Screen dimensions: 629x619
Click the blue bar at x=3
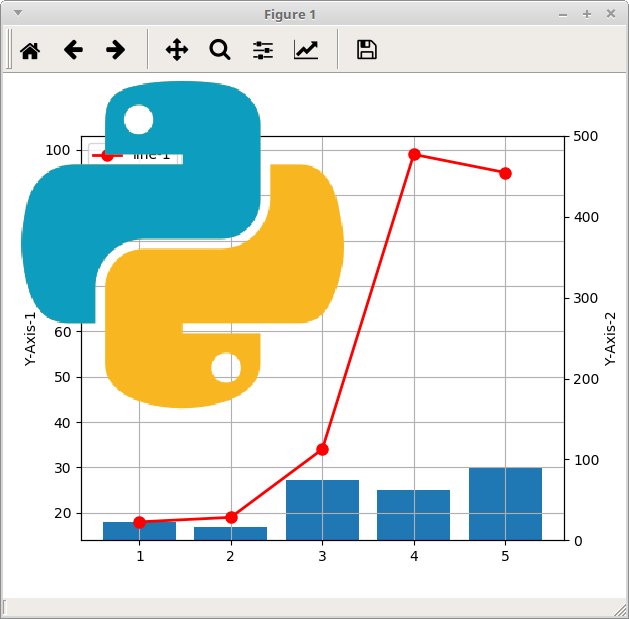coord(323,510)
